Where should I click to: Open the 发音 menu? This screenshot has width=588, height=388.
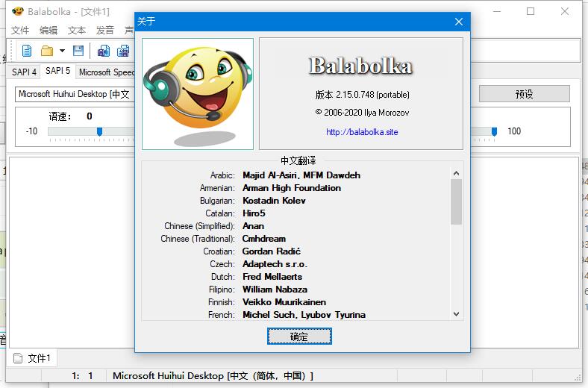pyautogui.click(x=104, y=31)
